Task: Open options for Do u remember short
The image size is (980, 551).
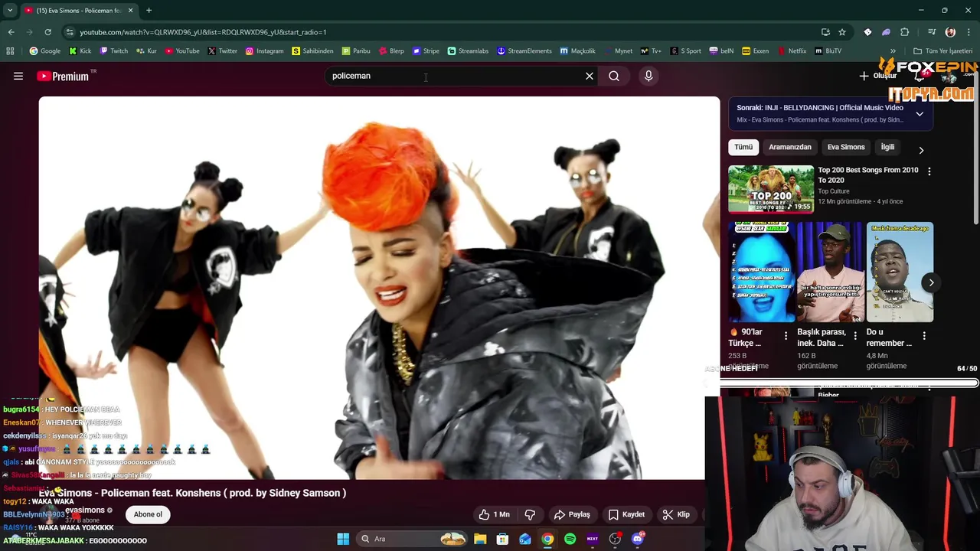Action: tap(924, 336)
